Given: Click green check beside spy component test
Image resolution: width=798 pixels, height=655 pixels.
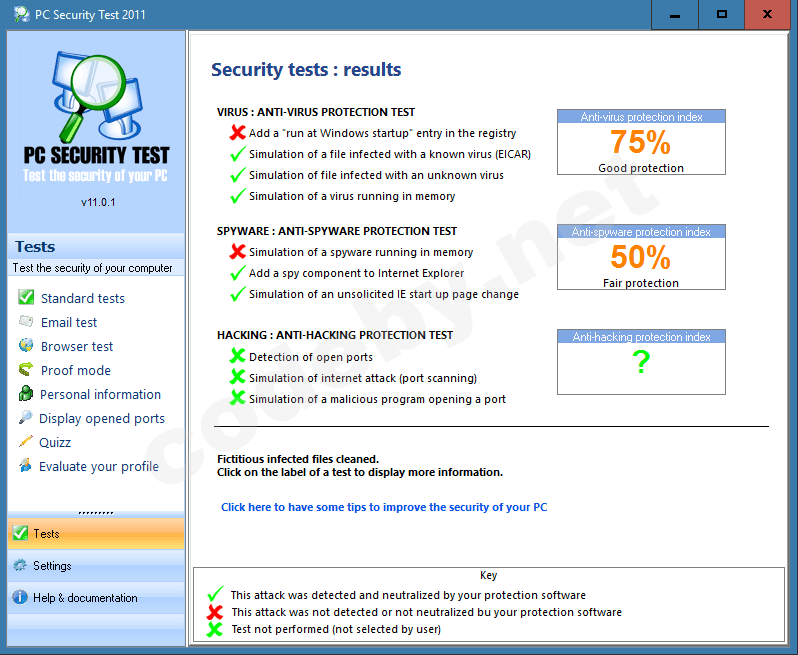Looking at the screenshot, I should pyautogui.click(x=238, y=273).
